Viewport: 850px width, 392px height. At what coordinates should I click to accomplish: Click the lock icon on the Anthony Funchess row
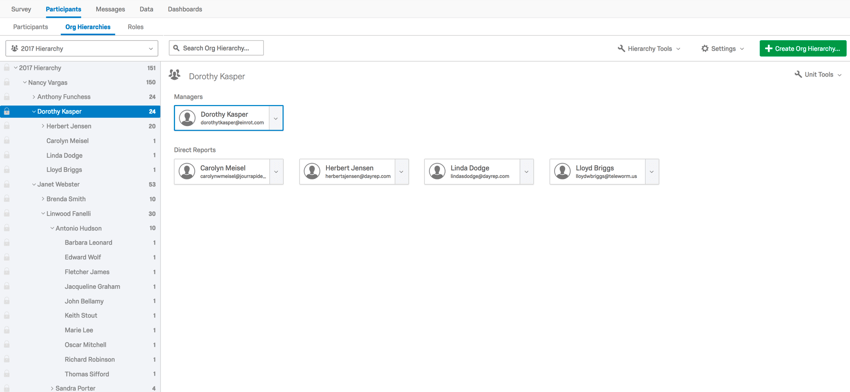[x=7, y=97]
